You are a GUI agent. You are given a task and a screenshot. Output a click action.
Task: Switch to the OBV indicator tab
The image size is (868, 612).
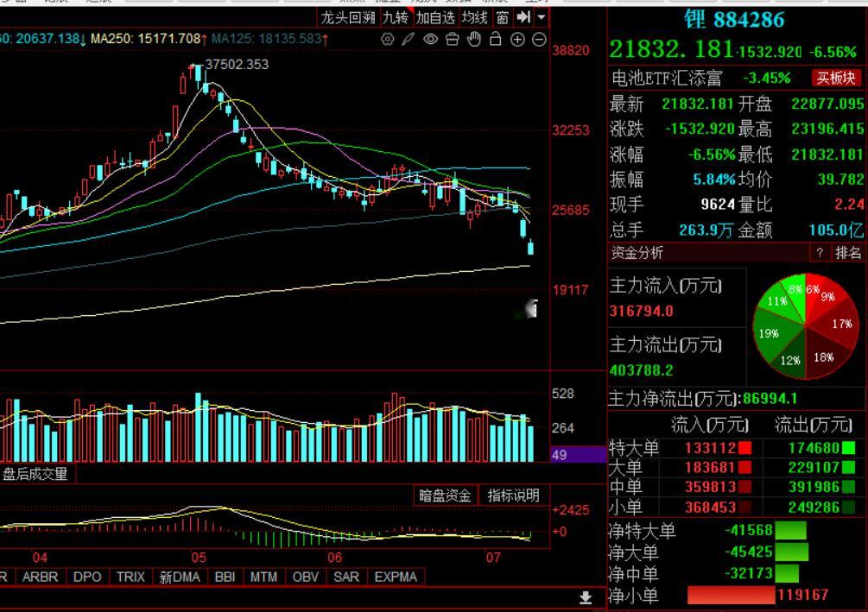coord(306,577)
